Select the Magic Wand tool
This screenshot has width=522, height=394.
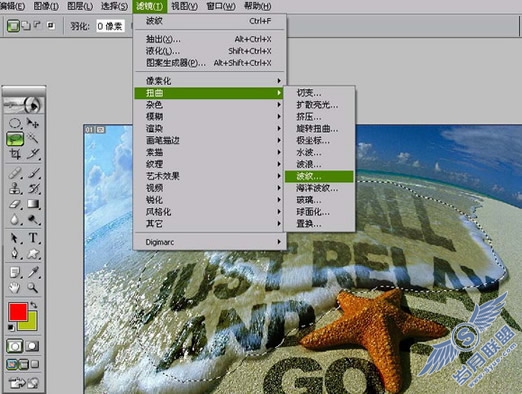coord(33,138)
